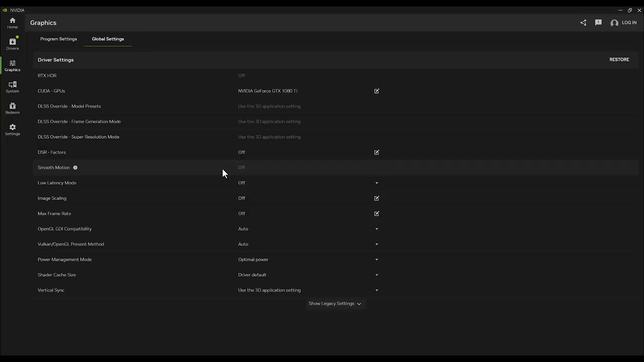Edit the Image Scaling setting
Screen dimensions: 644x362
click(376, 198)
